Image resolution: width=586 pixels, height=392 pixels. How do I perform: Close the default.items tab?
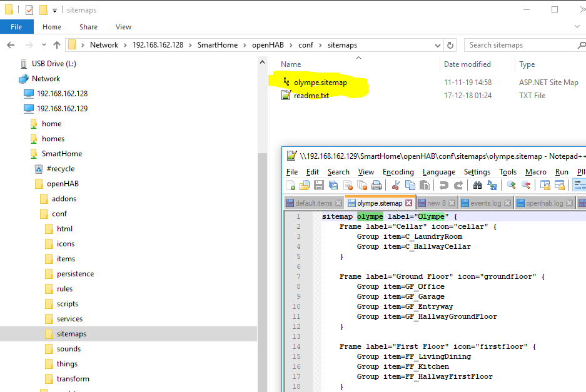338,203
